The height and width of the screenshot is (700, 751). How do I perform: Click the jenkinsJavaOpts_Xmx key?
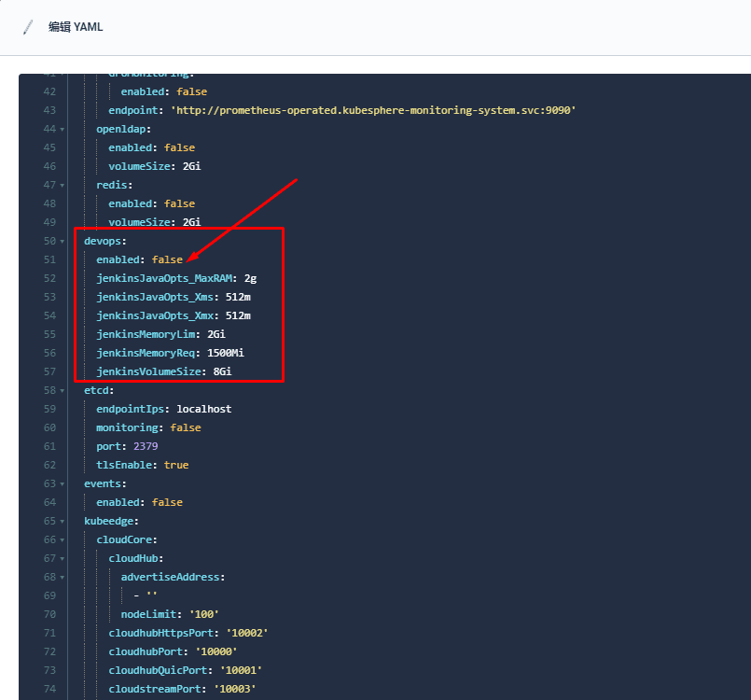155,315
